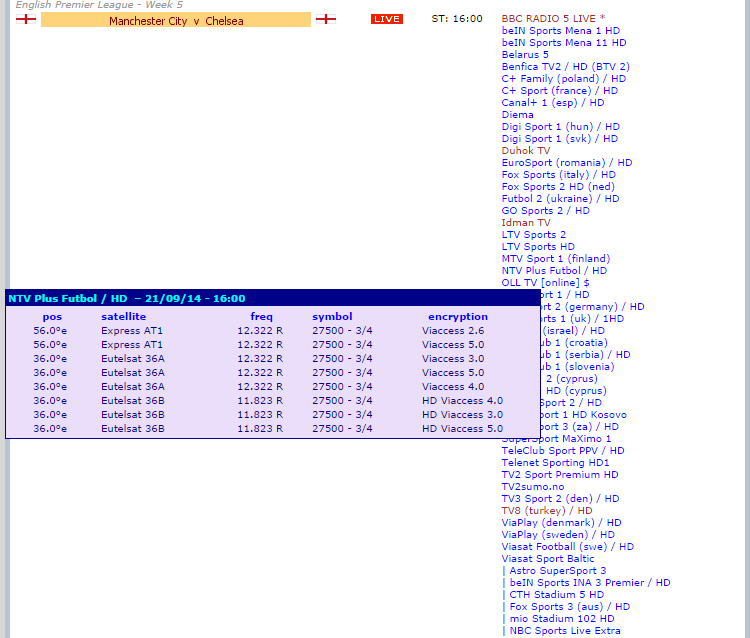Image resolution: width=750 pixels, height=638 pixels.
Task: Open EuroSport (romania) / HD
Action: coord(567,162)
